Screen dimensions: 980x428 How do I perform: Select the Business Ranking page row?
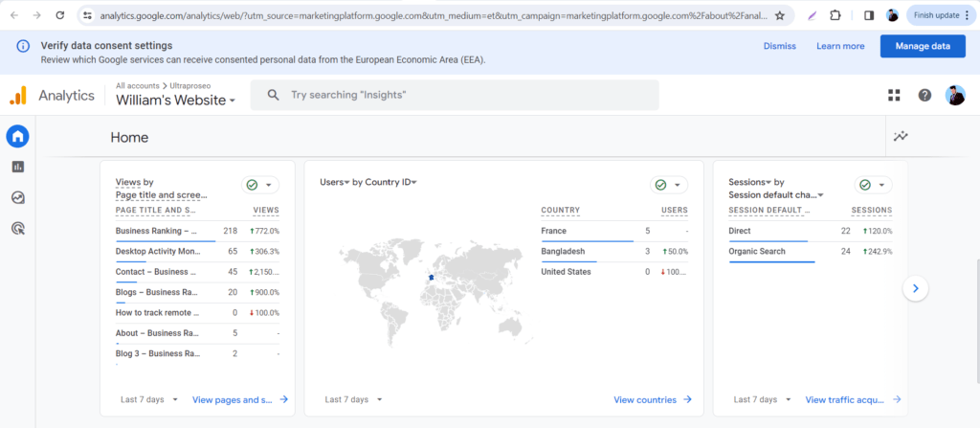(x=197, y=231)
